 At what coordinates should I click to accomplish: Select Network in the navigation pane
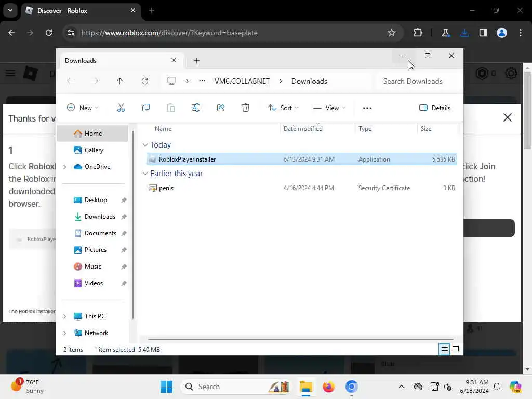96,333
